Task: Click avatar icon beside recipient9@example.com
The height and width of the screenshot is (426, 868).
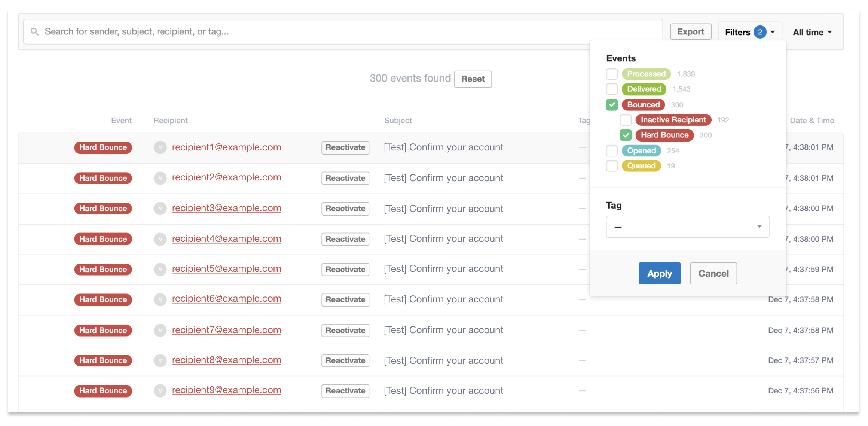Action: [x=160, y=391]
